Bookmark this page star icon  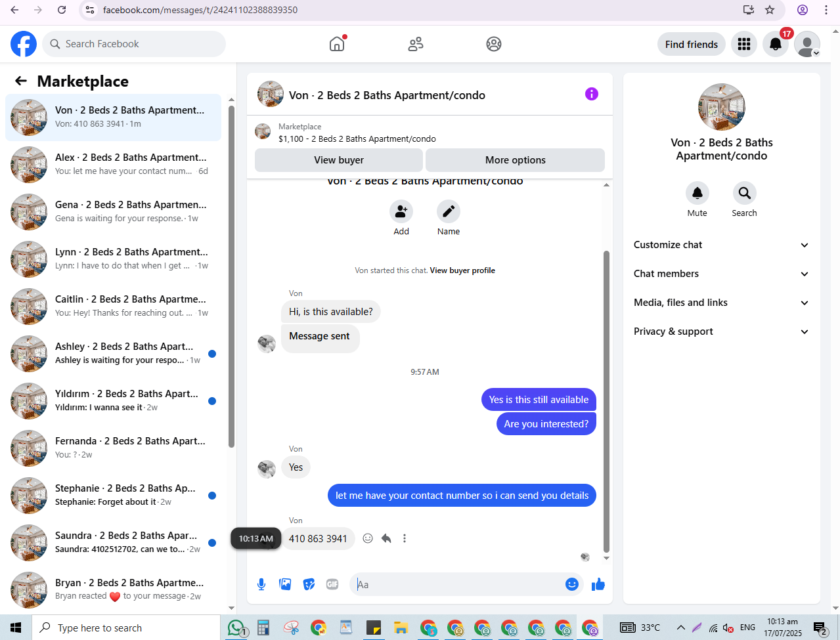pyautogui.click(x=770, y=10)
